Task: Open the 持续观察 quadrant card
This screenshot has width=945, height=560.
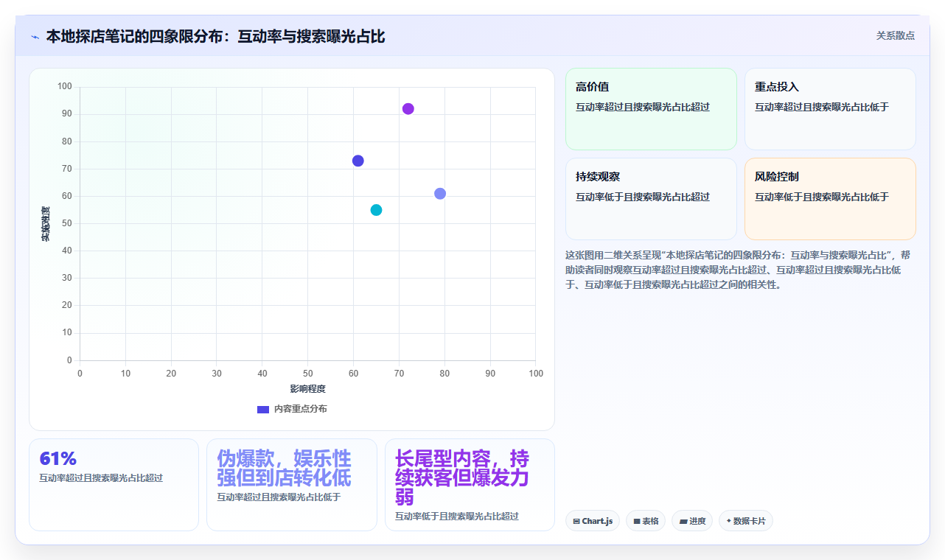Action: [651, 199]
